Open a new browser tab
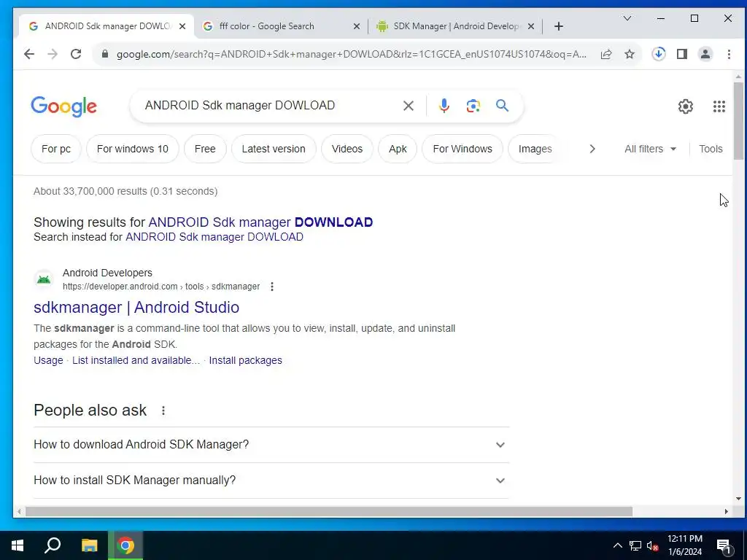 [559, 26]
